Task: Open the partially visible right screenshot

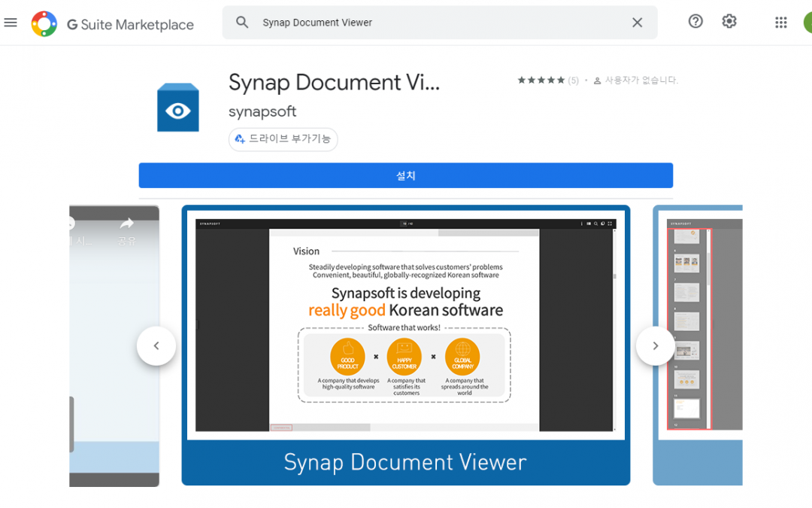Action: [x=698, y=345]
